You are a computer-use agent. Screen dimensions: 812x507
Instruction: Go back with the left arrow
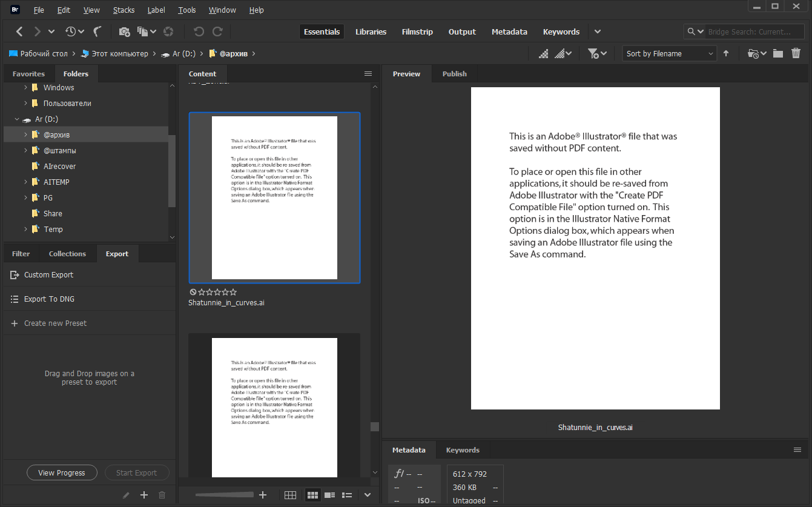point(19,31)
